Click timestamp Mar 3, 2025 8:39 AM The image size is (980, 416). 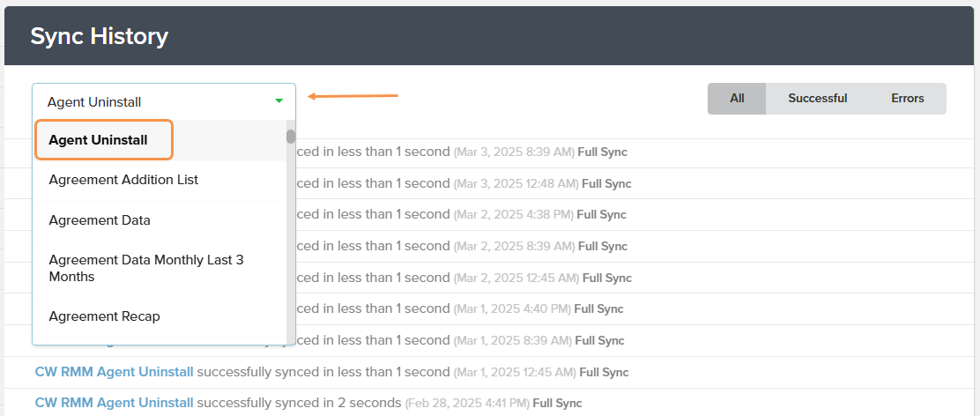[x=514, y=152]
